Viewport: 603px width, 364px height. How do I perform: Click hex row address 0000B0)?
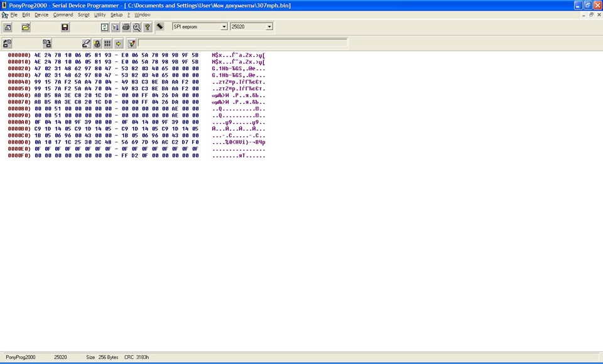(x=19, y=129)
